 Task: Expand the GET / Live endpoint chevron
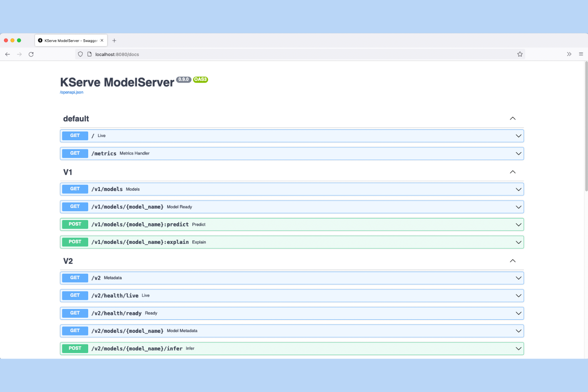[518, 136]
